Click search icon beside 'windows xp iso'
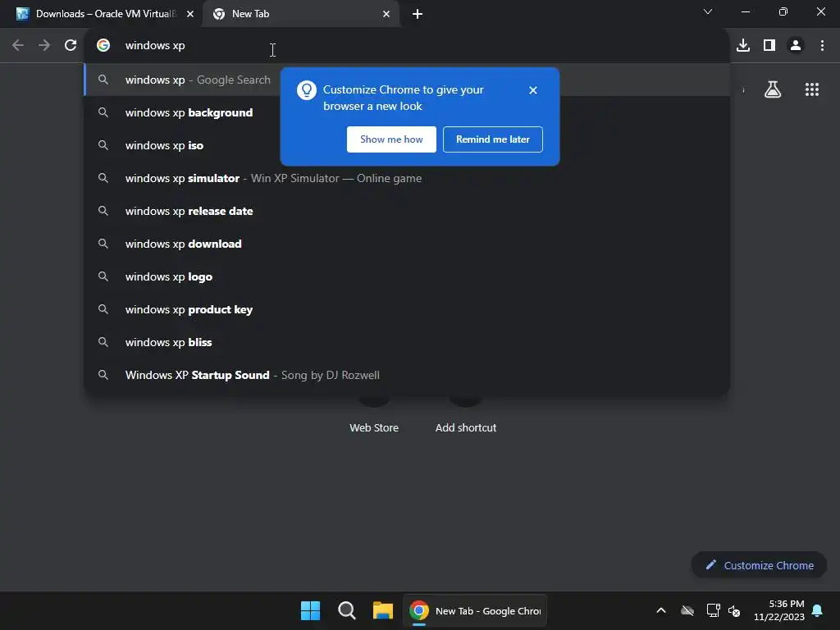This screenshot has height=630, width=840. click(103, 145)
